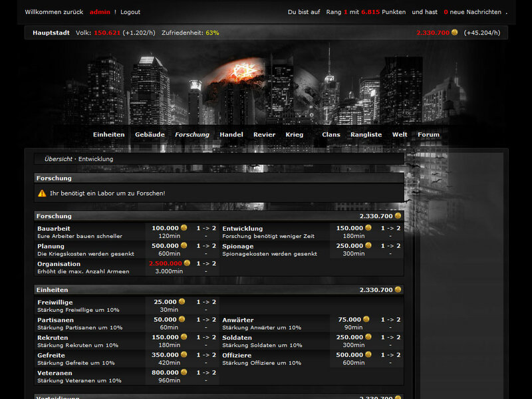Viewport: 532px width, 399px height.
Task: Collapse the Einheiten section header
Action: [x=54, y=289]
